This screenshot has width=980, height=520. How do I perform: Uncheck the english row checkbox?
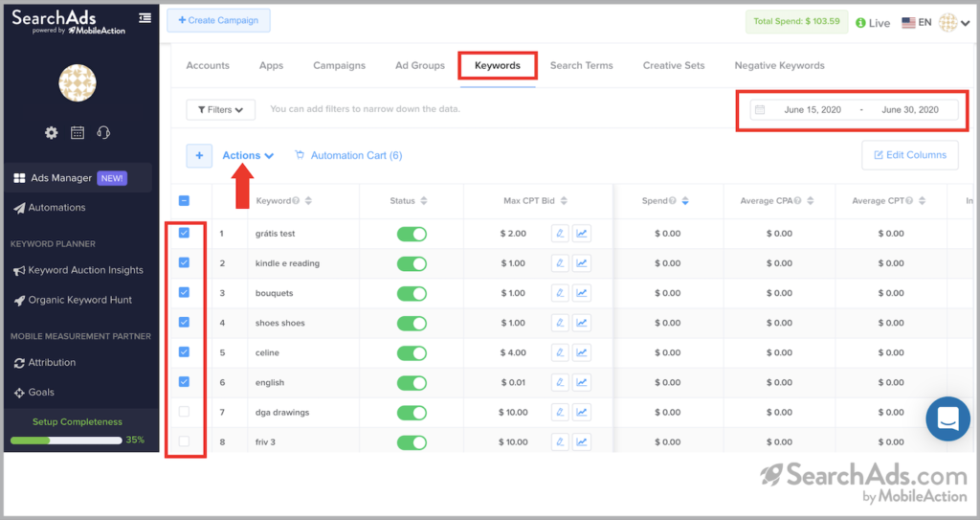point(184,382)
